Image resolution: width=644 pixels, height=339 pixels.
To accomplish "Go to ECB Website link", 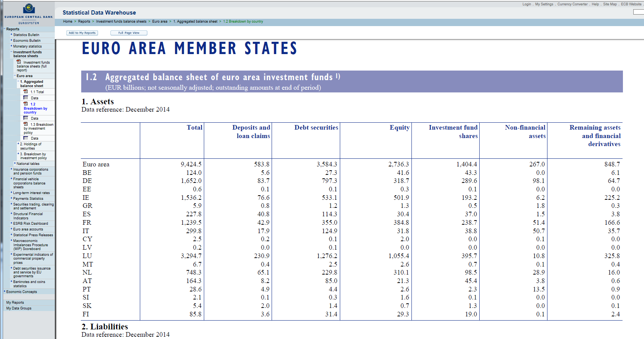I will [x=631, y=4].
